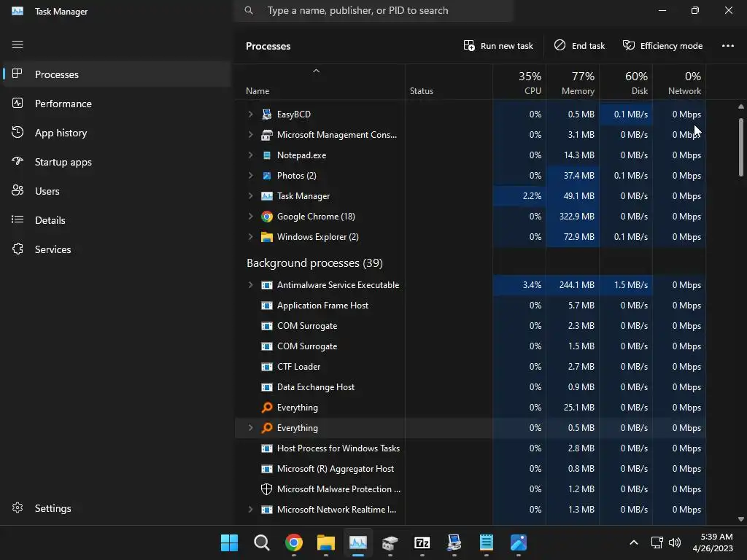Expand the EasyBCD process row
The width and height of the screenshot is (747, 560).
click(251, 114)
